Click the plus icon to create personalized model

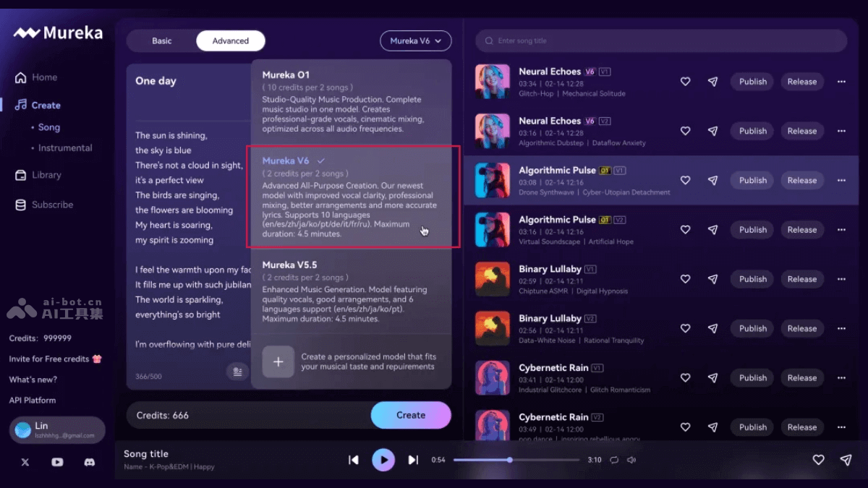278,361
